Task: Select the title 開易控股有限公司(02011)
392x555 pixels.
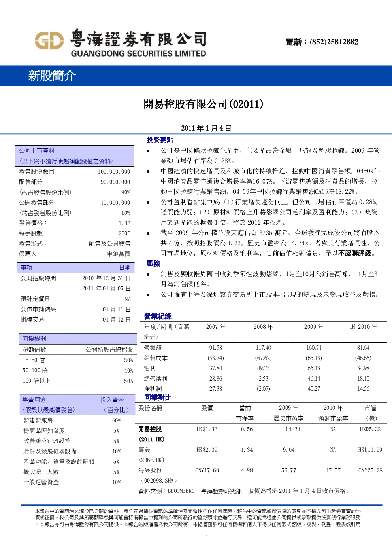Action: 204,104
